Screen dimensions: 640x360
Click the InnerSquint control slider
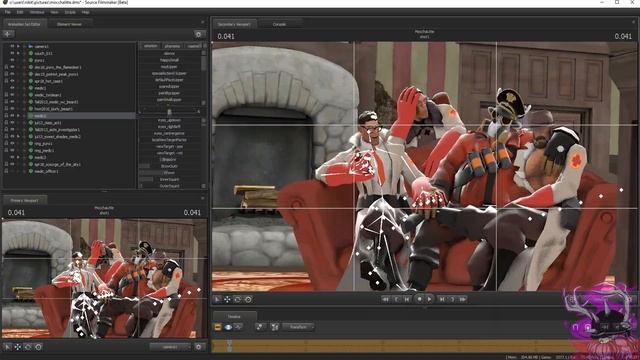tap(169, 179)
